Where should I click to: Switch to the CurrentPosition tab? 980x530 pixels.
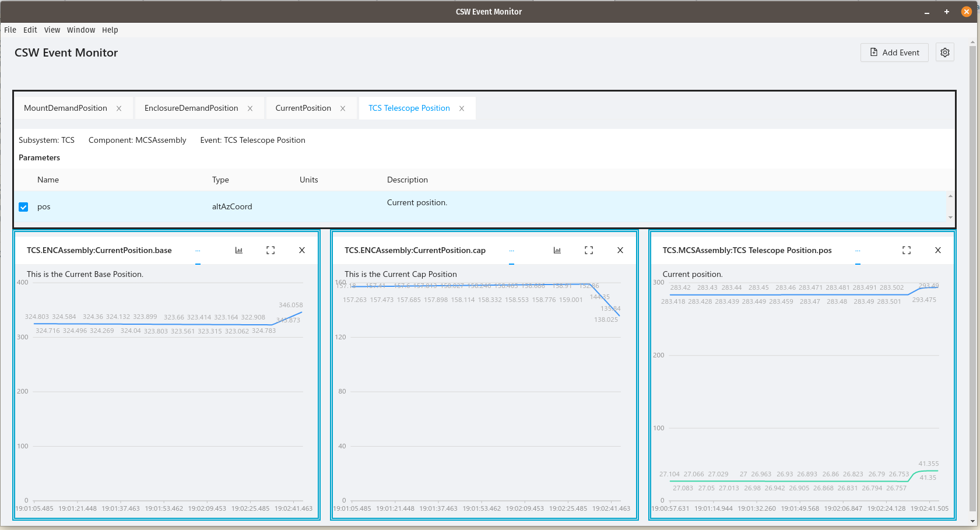pyautogui.click(x=303, y=108)
